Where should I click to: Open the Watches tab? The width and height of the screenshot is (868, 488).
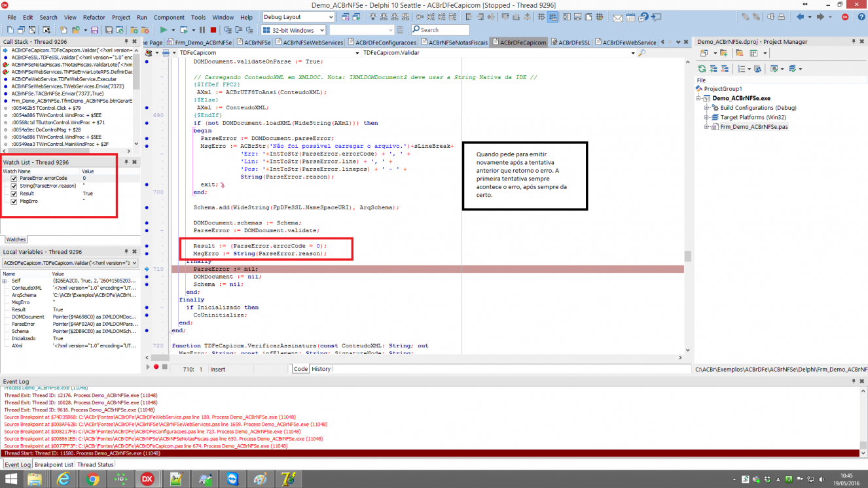[16, 240]
